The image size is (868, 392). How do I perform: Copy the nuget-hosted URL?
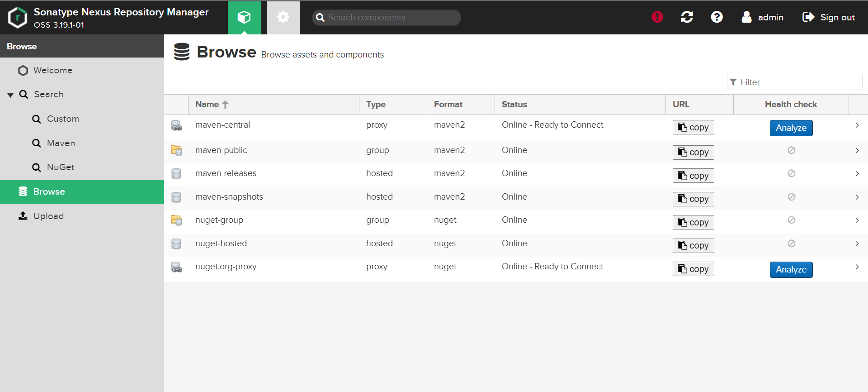pos(693,245)
